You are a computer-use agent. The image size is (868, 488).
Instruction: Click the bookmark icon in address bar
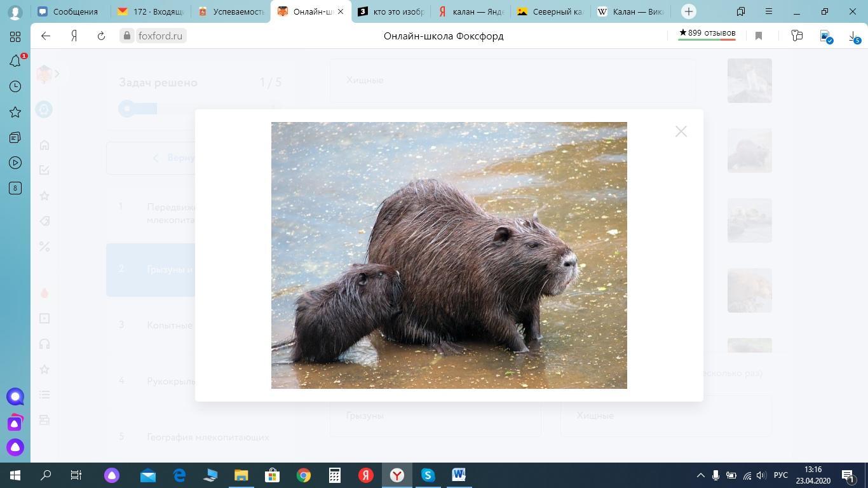point(758,36)
